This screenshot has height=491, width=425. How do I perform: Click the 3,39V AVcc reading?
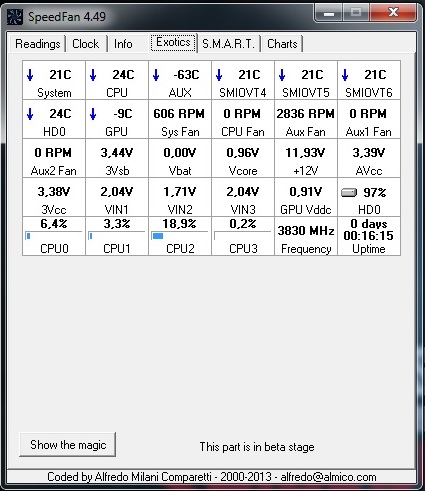tap(369, 153)
